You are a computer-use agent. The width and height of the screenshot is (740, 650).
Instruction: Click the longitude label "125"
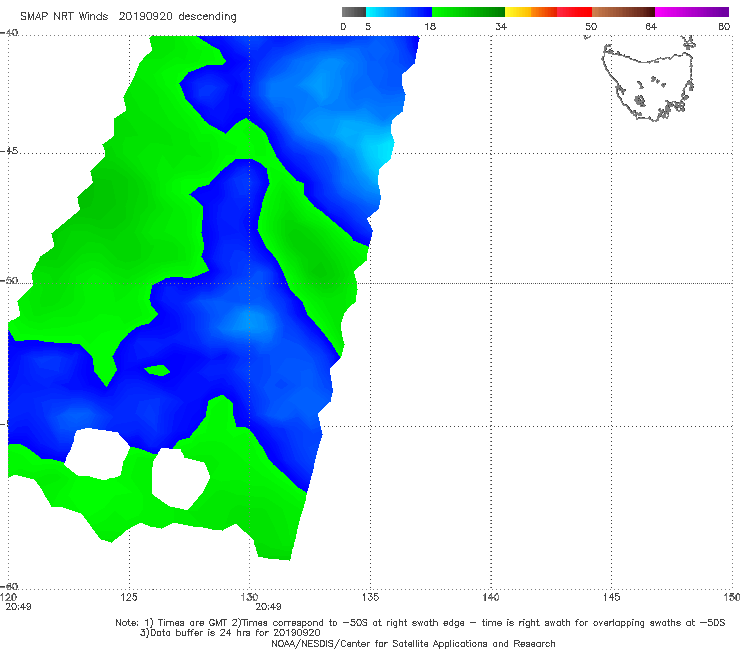(x=129, y=597)
